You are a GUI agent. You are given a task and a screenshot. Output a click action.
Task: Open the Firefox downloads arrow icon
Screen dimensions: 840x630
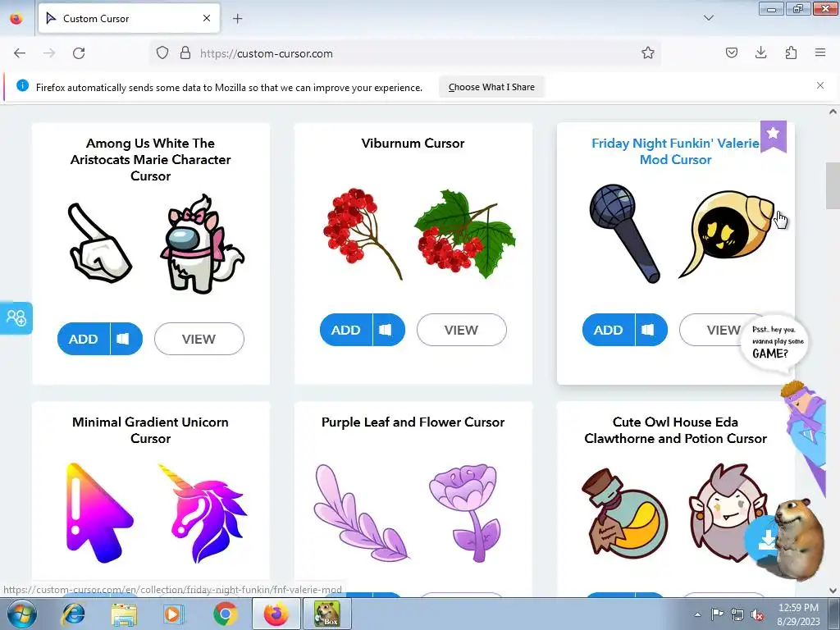760,53
